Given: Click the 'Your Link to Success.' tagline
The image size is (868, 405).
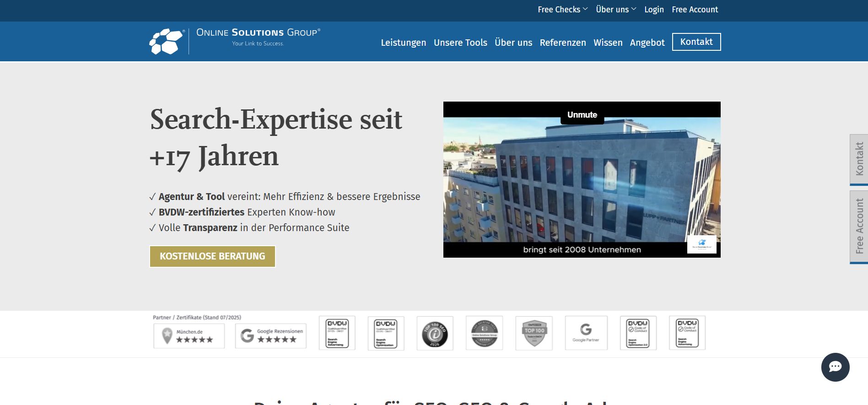Looking at the screenshot, I should pyautogui.click(x=258, y=43).
